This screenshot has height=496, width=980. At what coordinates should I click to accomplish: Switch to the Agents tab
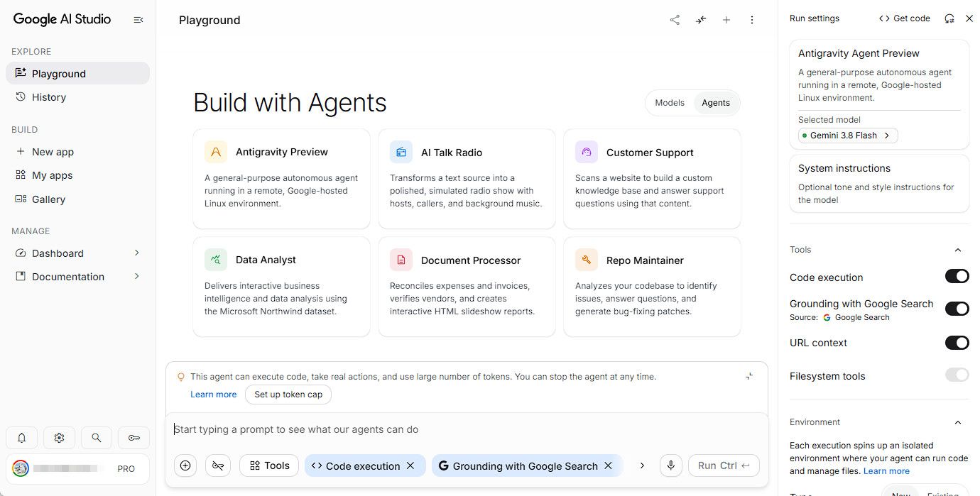click(x=716, y=103)
